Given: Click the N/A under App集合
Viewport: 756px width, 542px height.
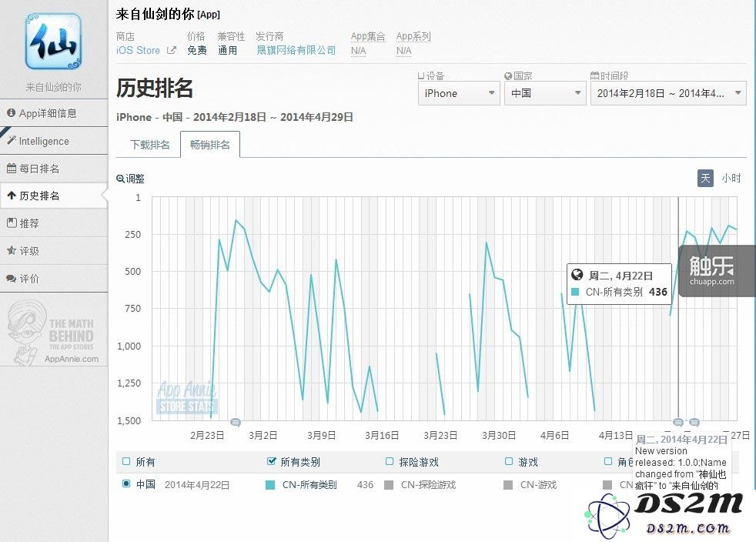Looking at the screenshot, I should [358, 51].
